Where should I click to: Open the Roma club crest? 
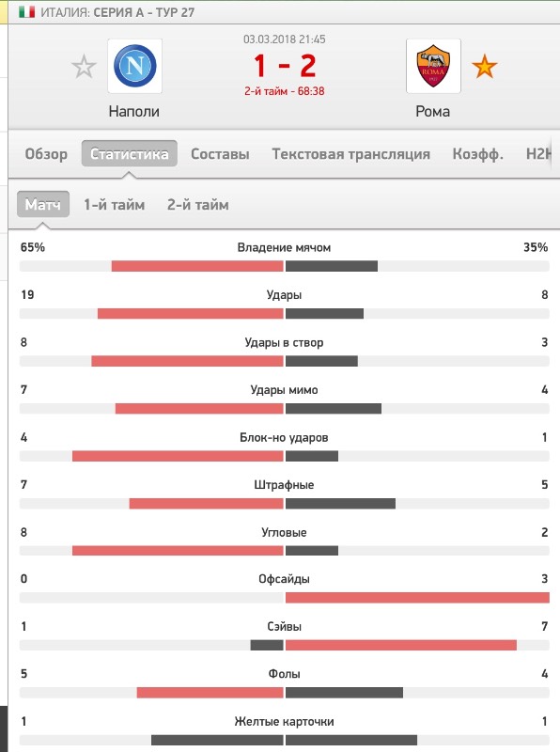[x=433, y=66]
